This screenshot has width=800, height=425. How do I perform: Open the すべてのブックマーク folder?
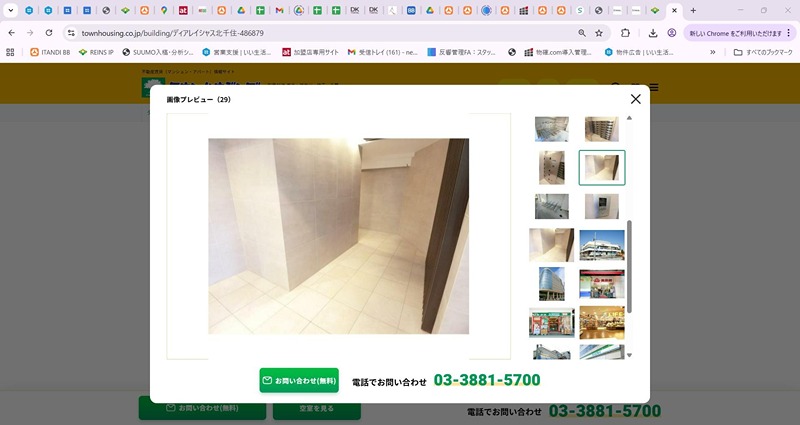tap(763, 52)
